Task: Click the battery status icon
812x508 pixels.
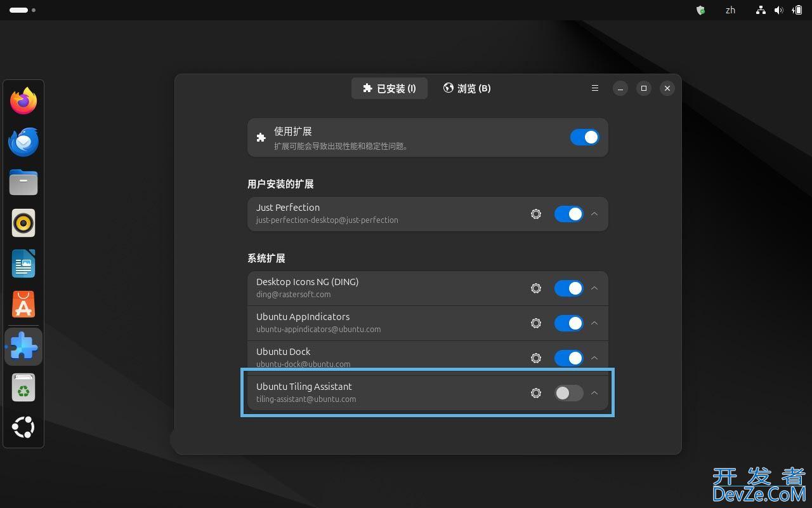Action: point(797,10)
